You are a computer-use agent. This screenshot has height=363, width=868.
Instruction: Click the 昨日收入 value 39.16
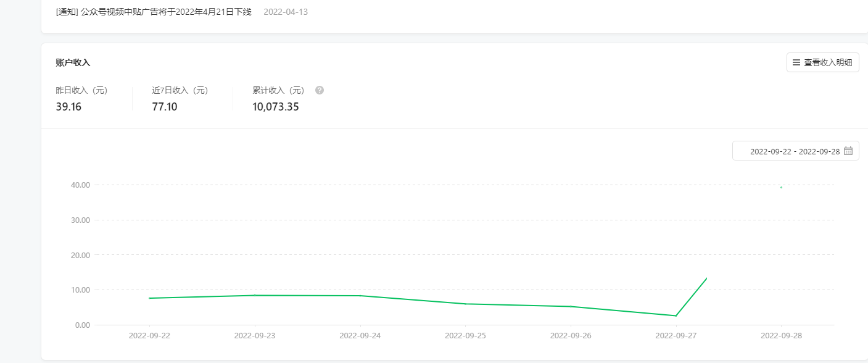(68, 107)
